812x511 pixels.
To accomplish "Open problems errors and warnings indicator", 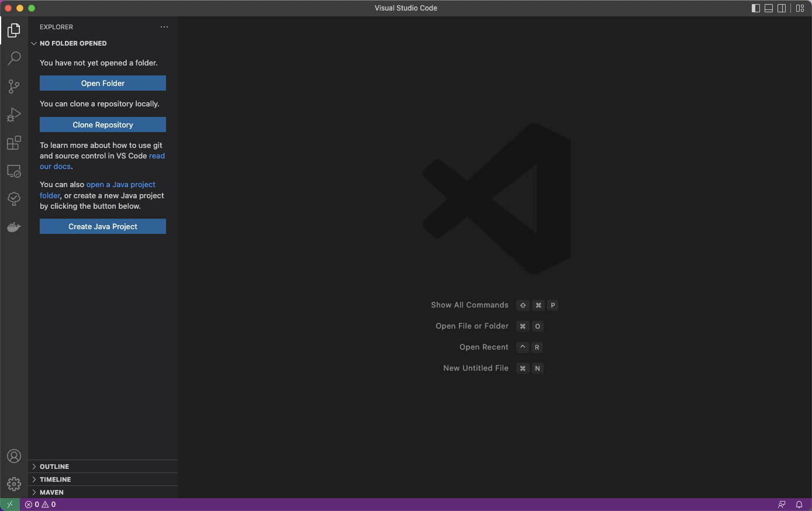I will click(40, 505).
